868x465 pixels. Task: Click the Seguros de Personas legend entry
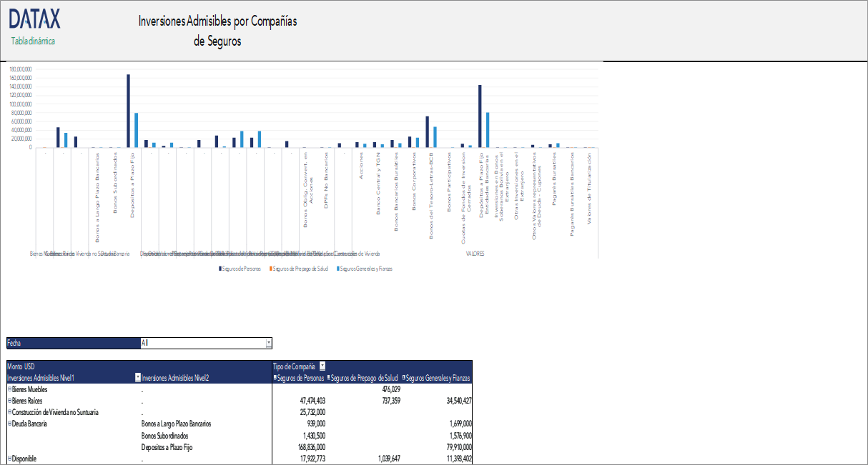(x=240, y=269)
